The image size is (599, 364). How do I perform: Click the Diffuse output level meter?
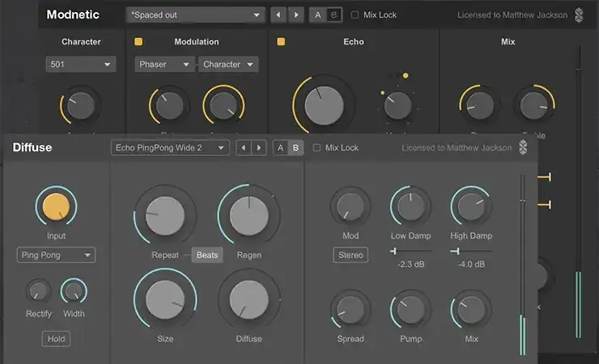point(522,265)
